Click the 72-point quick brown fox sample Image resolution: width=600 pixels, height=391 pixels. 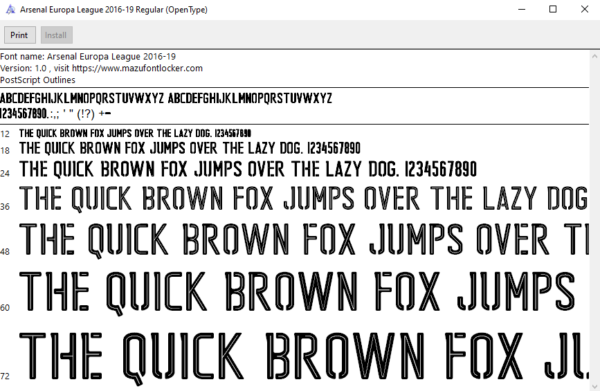click(304, 358)
